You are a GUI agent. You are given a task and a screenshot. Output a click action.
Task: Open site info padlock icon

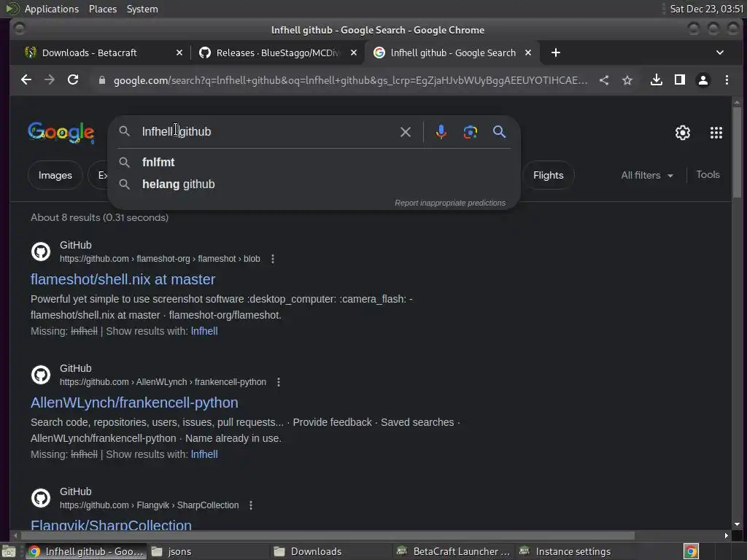101,80
